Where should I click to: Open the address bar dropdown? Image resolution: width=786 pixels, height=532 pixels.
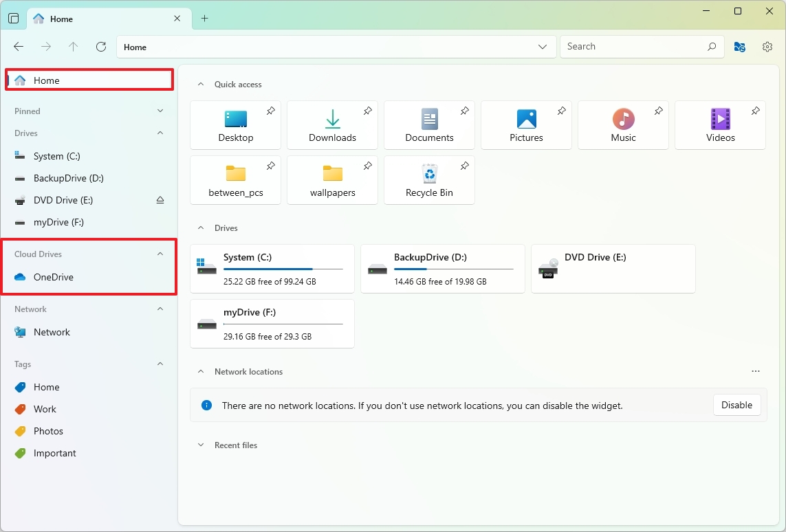tap(543, 47)
